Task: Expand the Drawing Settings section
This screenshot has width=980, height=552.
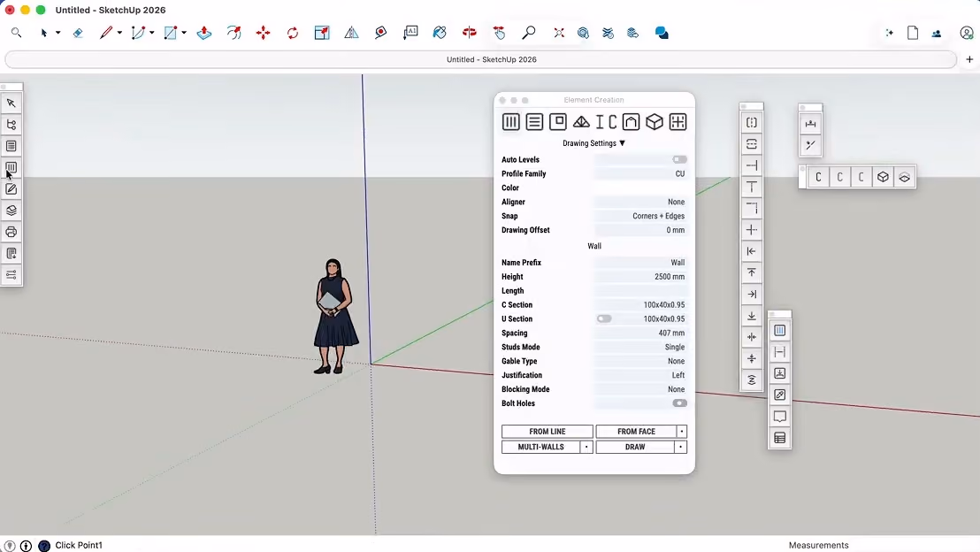Action: (593, 143)
